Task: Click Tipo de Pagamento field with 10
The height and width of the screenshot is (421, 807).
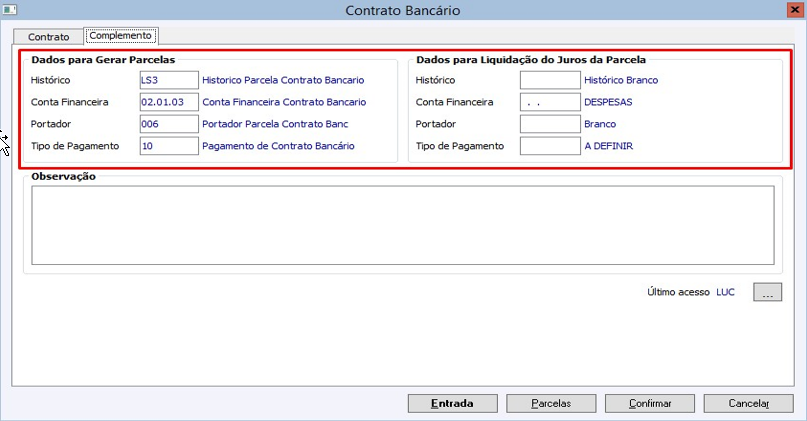Action: (x=169, y=146)
